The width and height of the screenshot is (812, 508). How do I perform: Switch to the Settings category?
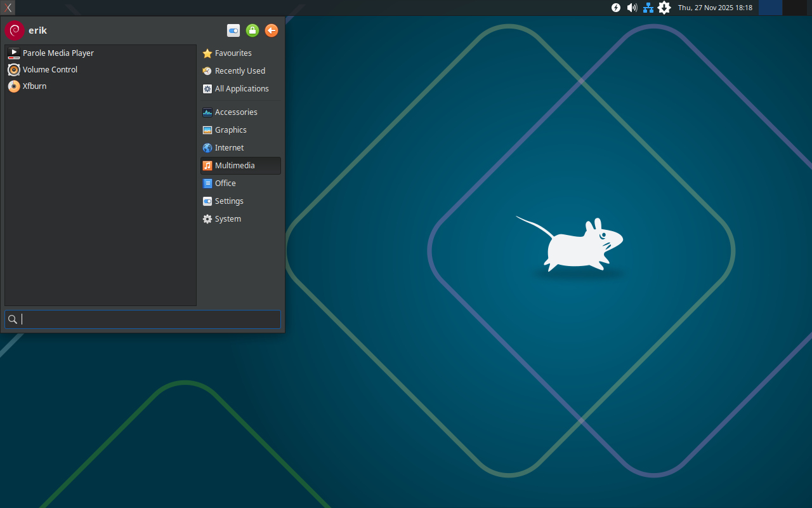tap(228, 201)
